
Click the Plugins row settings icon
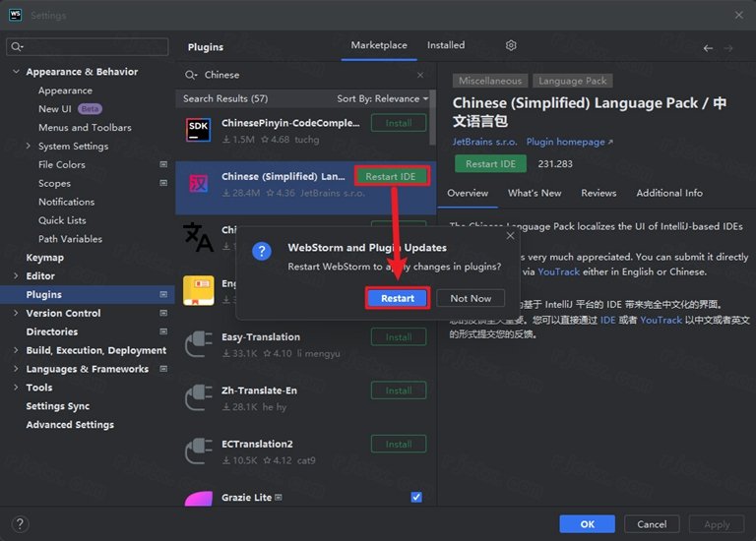click(x=163, y=294)
